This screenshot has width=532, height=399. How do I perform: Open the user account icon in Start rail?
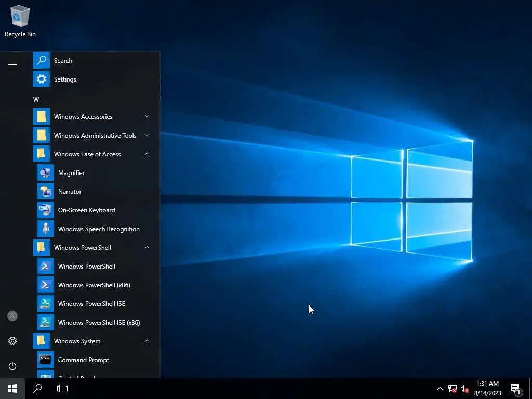pos(12,316)
